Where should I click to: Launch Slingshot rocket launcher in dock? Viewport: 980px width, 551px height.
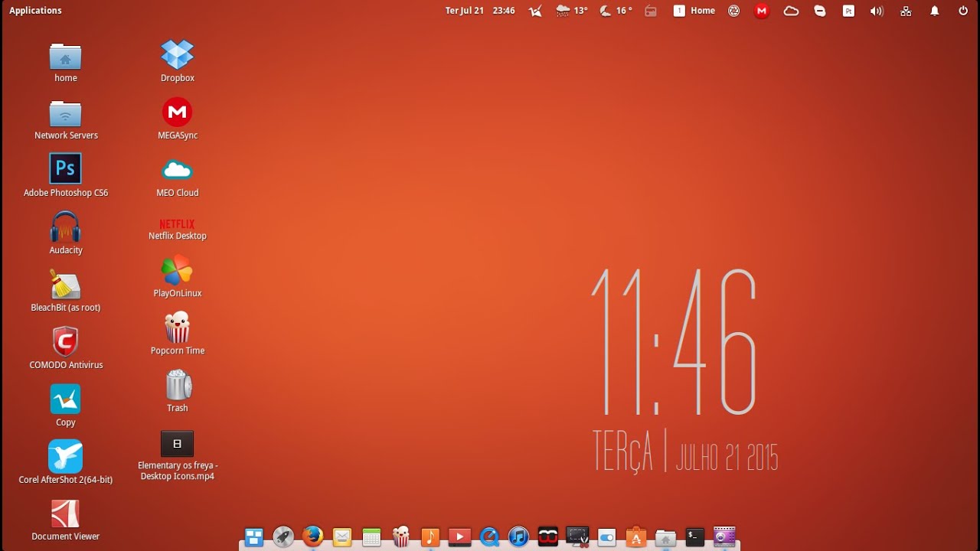[x=283, y=537]
